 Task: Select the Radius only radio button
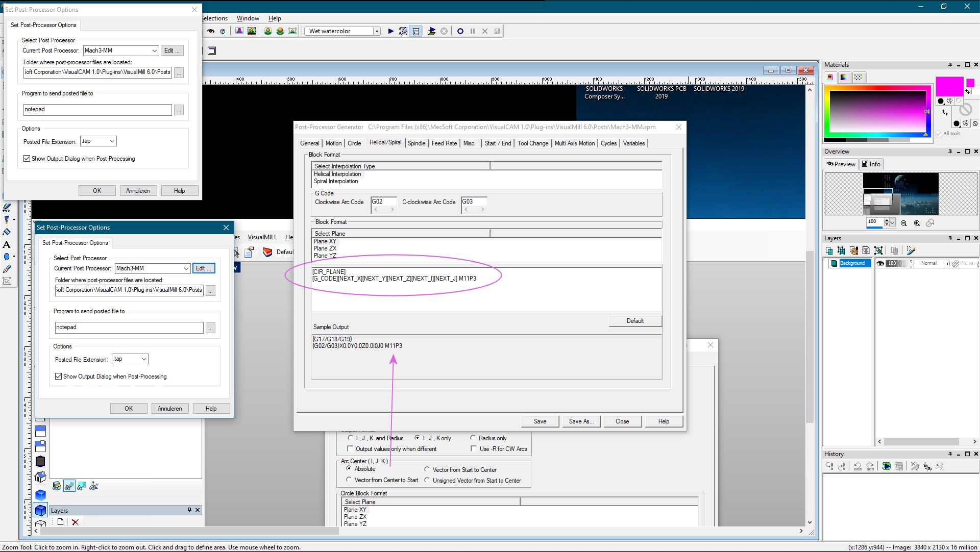(473, 438)
